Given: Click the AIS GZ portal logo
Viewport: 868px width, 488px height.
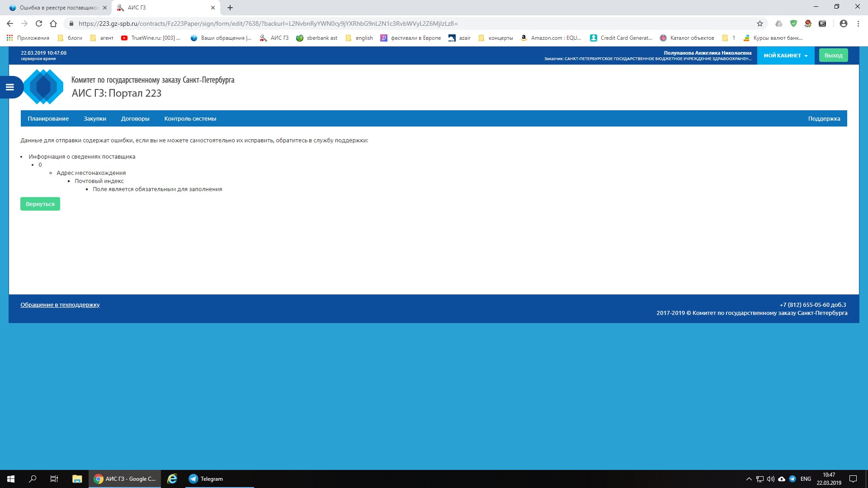Looking at the screenshot, I should (x=43, y=87).
